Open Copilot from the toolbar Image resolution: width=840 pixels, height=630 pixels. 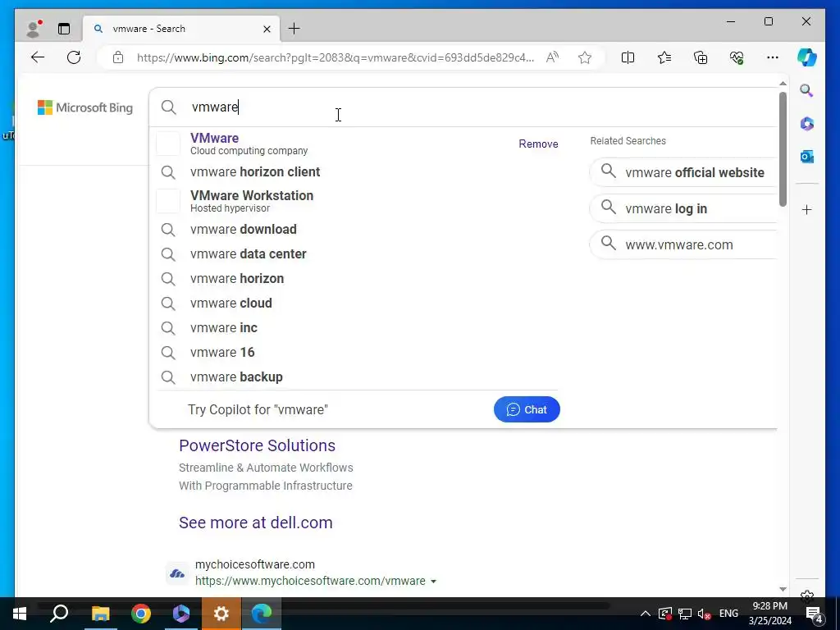[x=807, y=57]
